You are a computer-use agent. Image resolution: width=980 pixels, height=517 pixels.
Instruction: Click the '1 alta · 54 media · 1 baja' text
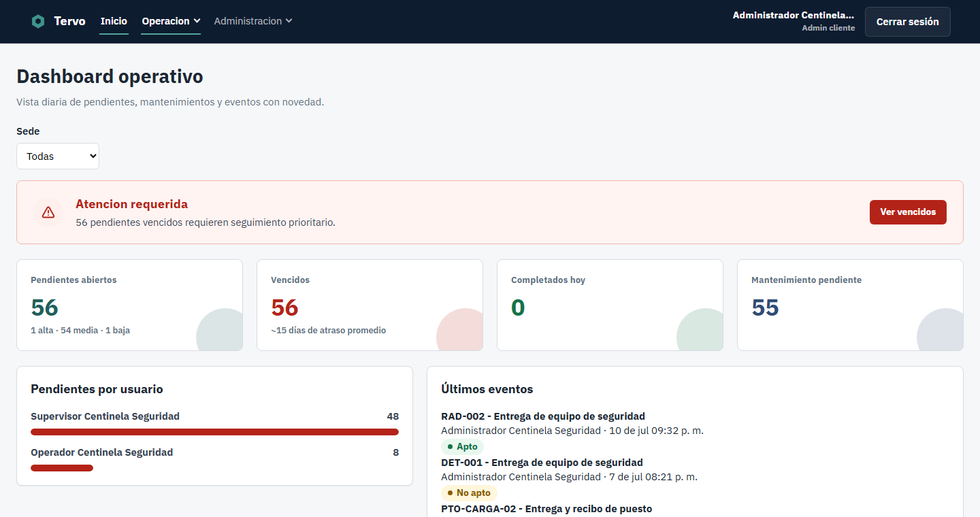click(x=80, y=331)
